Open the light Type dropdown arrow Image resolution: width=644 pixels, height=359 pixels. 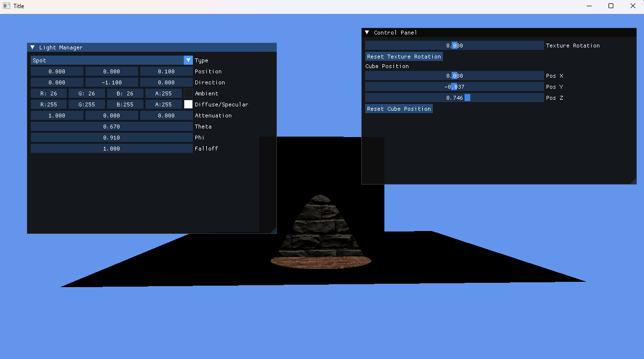[188, 60]
